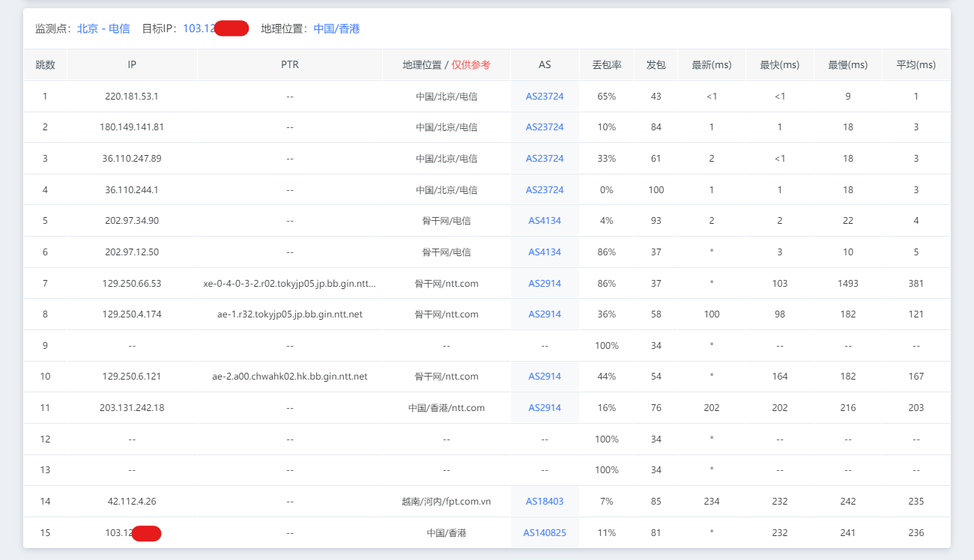Click PTR xe-0-4-0-3-2.r02.tokyjp05 entry

tap(290, 284)
